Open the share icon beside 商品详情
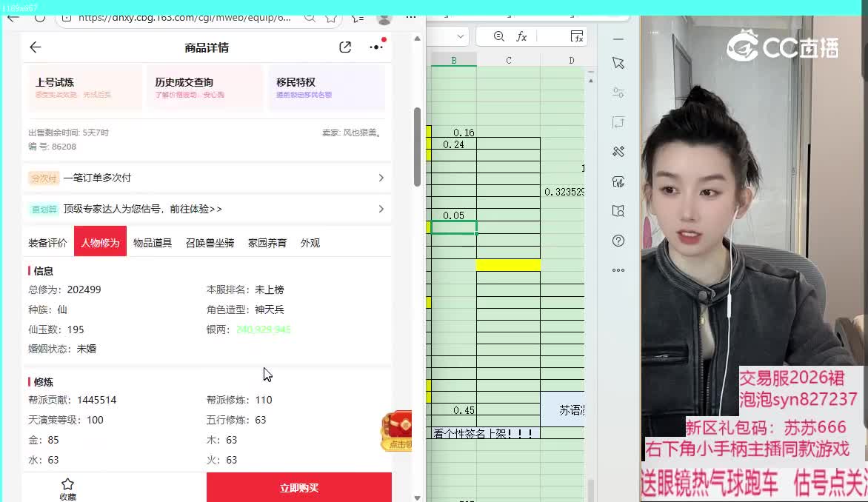This screenshot has width=868, height=502. 345,47
